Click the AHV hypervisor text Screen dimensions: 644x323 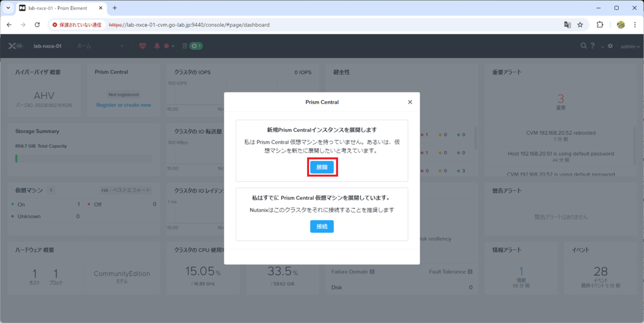coord(43,95)
